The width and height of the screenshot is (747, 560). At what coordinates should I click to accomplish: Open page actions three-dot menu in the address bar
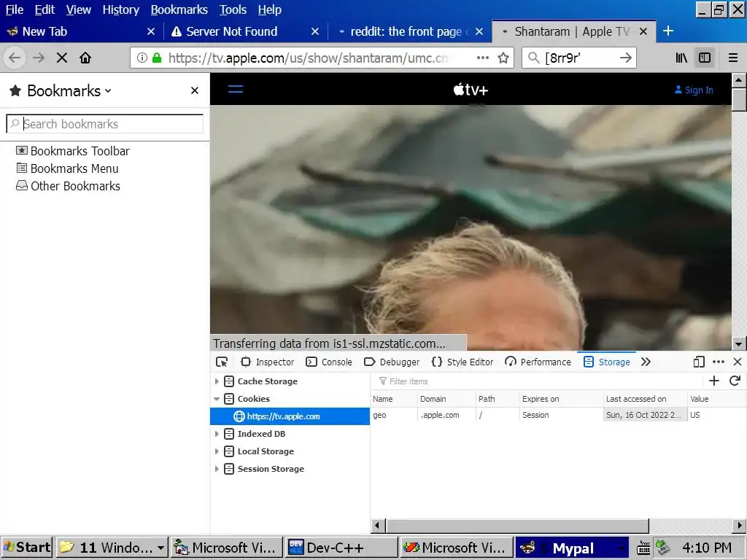tap(483, 58)
